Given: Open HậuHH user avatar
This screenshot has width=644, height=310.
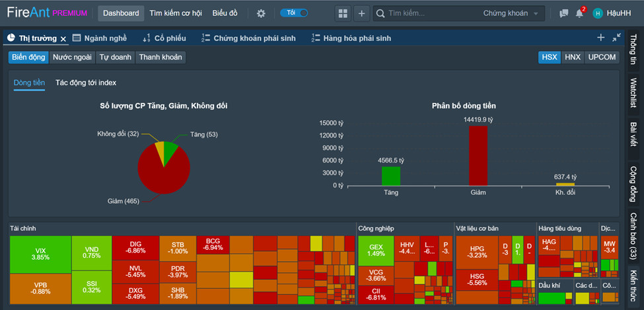Looking at the screenshot, I should coord(598,14).
